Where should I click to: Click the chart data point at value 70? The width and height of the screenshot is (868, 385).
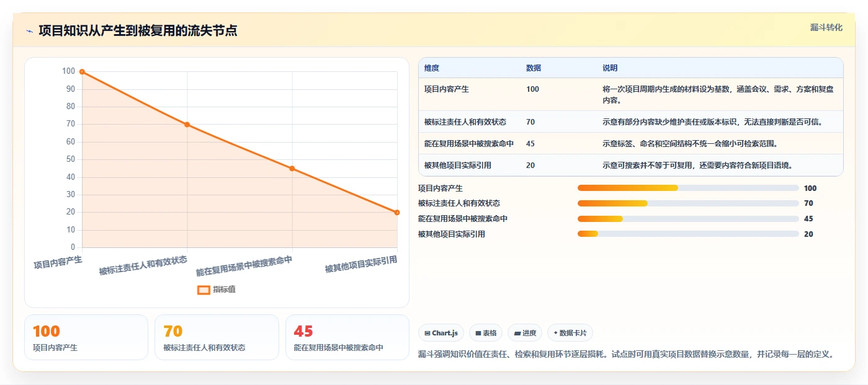point(187,125)
